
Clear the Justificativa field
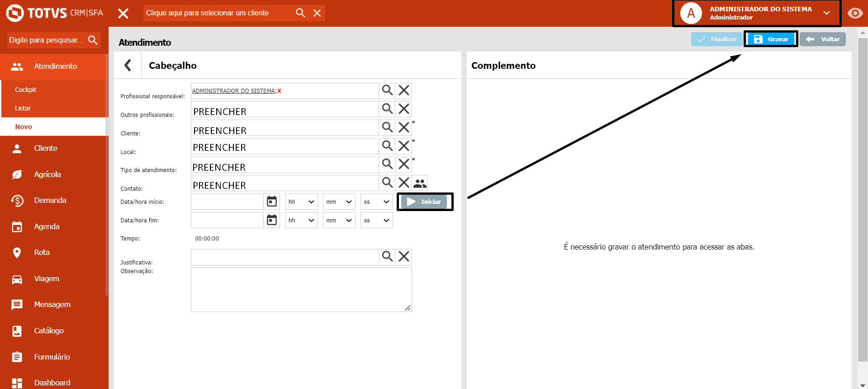point(404,257)
